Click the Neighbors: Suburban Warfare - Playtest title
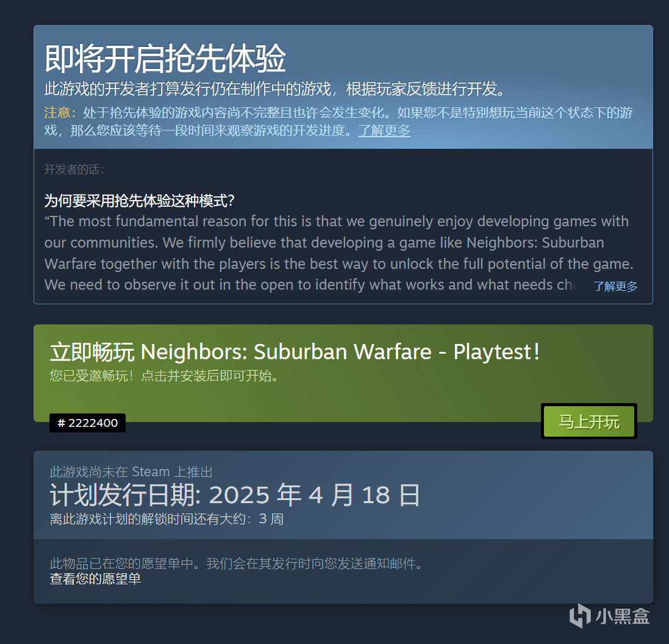669x644 pixels. pyautogui.click(x=340, y=352)
